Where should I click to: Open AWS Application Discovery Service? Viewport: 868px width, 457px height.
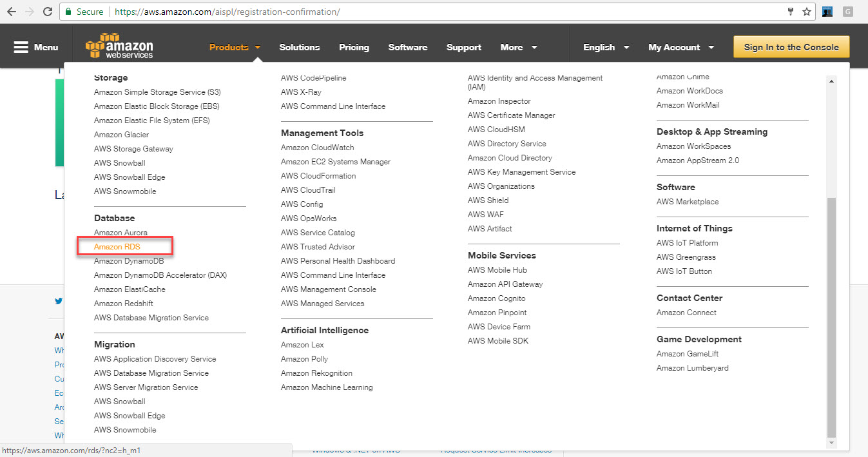click(155, 359)
